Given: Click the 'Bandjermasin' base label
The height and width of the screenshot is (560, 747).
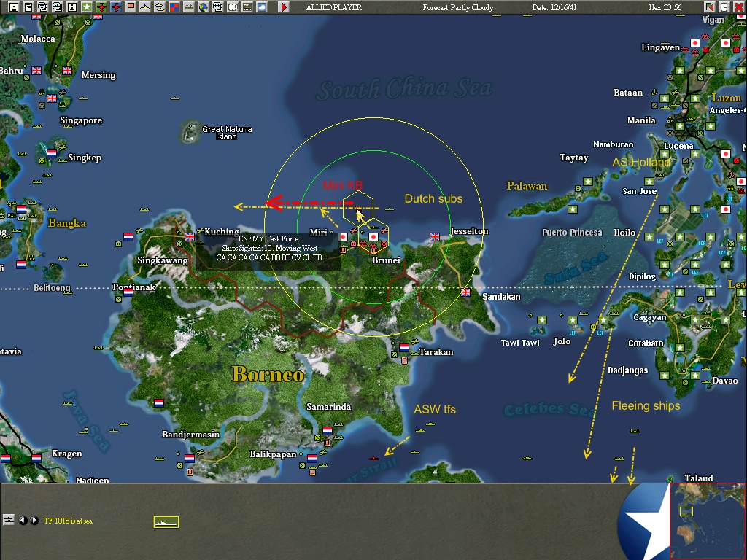Looking at the screenshot, I should click(191, 435).
